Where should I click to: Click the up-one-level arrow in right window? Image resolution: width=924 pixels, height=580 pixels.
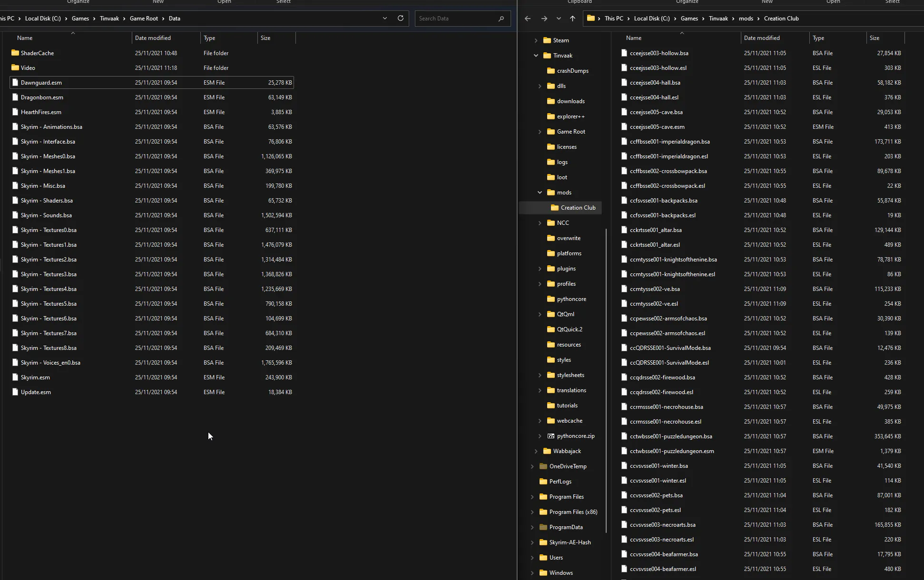572,19
